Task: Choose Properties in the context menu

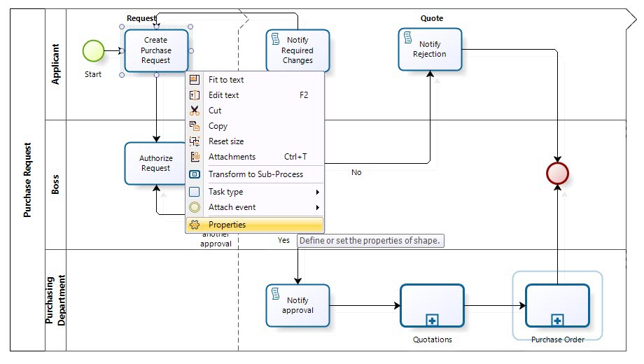Action: [x=255, y=225]
